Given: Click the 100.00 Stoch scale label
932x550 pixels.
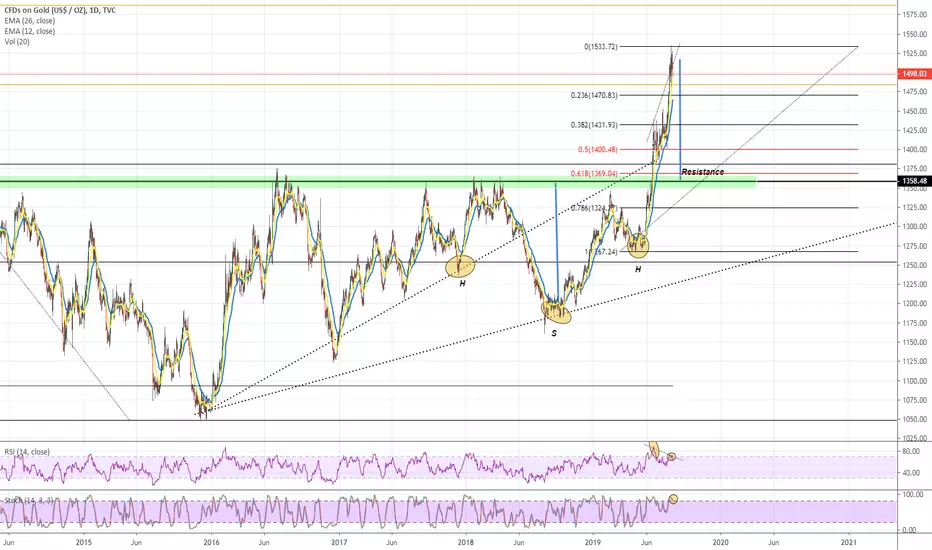Looking at the screenshot, I should [x=913, y=495].
